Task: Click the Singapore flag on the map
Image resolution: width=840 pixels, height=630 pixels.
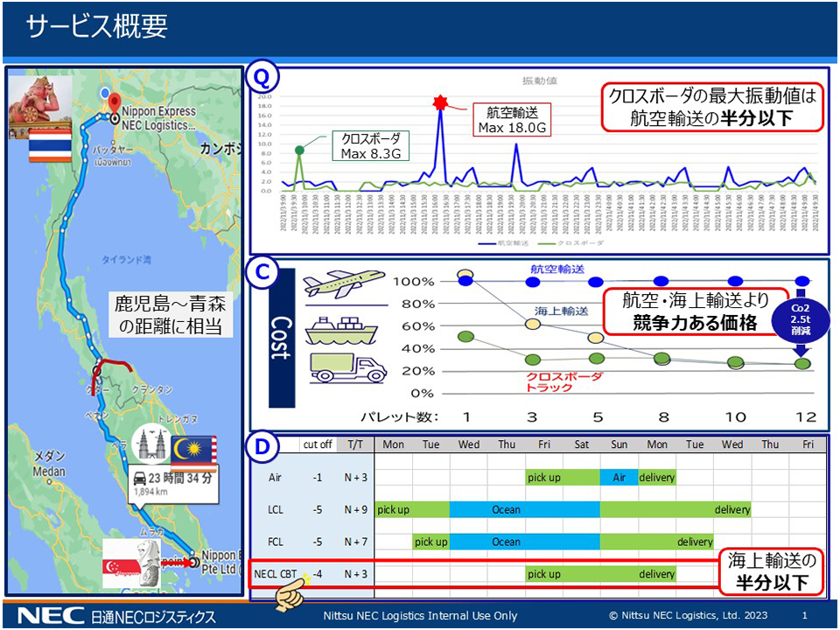Action: 122,568
